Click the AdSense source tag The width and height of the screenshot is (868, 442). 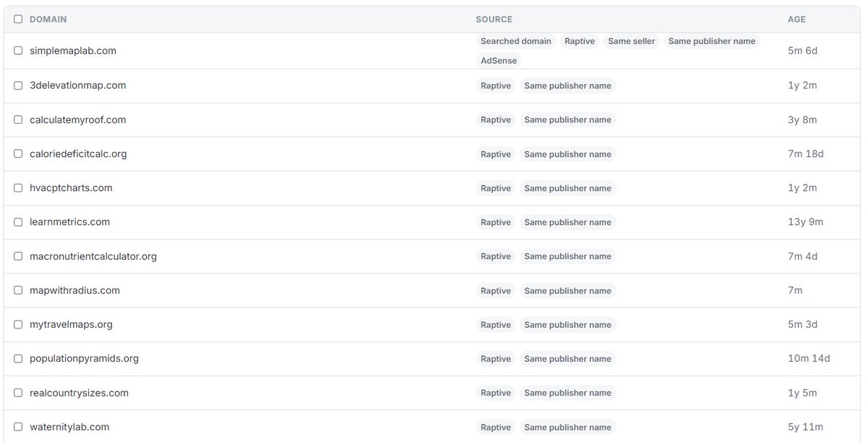499,61
